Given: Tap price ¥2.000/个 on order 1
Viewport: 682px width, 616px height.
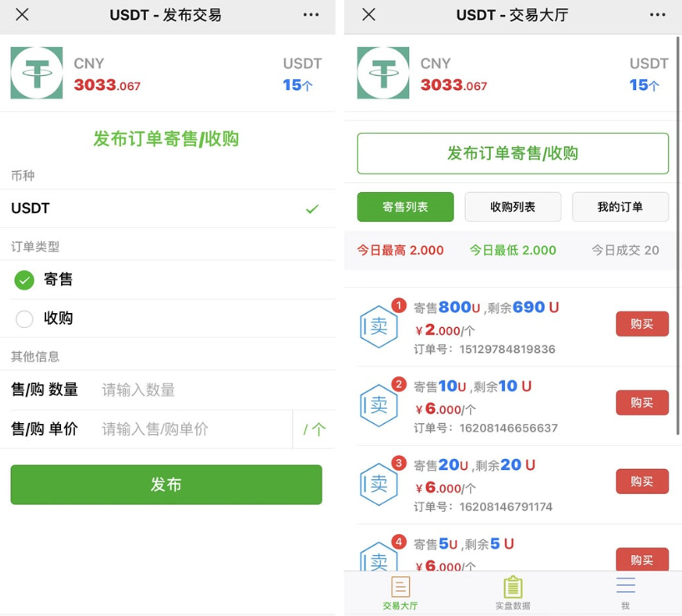Looking at the screenshot, I should tap(446, 331).
